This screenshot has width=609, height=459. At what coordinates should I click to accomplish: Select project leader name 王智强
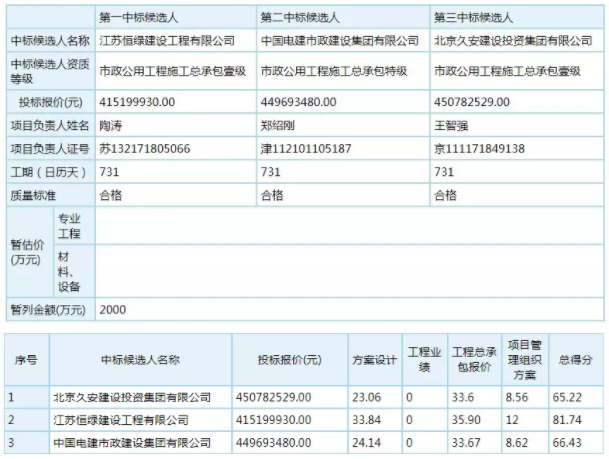tap(451, 125)
